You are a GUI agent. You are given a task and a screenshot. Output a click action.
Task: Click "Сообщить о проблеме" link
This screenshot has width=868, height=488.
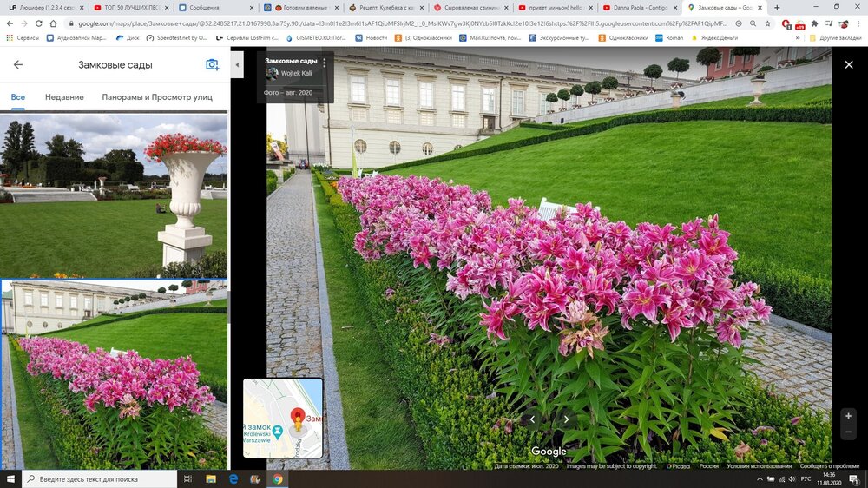coord(830,466)
